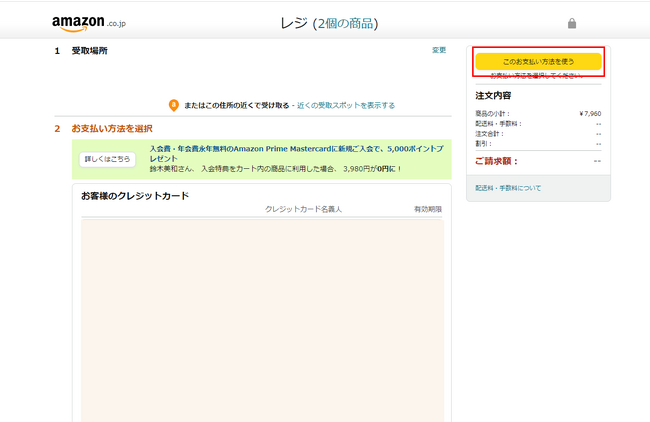Click the 詳しくはこちら button

click(107, 159)
